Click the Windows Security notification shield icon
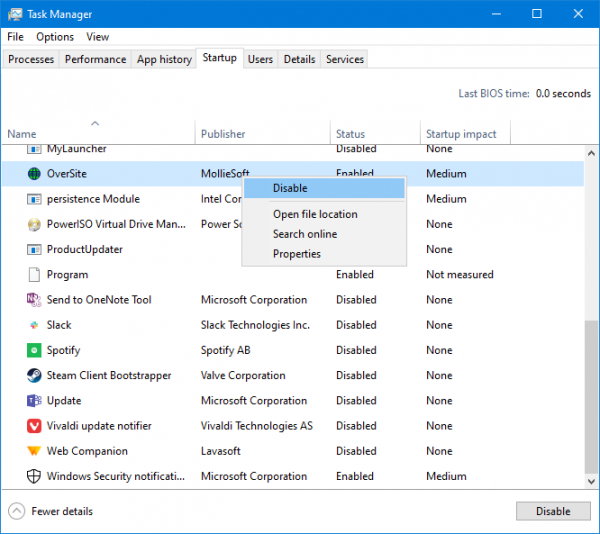 pyautogui.click(x=35, y=476)
